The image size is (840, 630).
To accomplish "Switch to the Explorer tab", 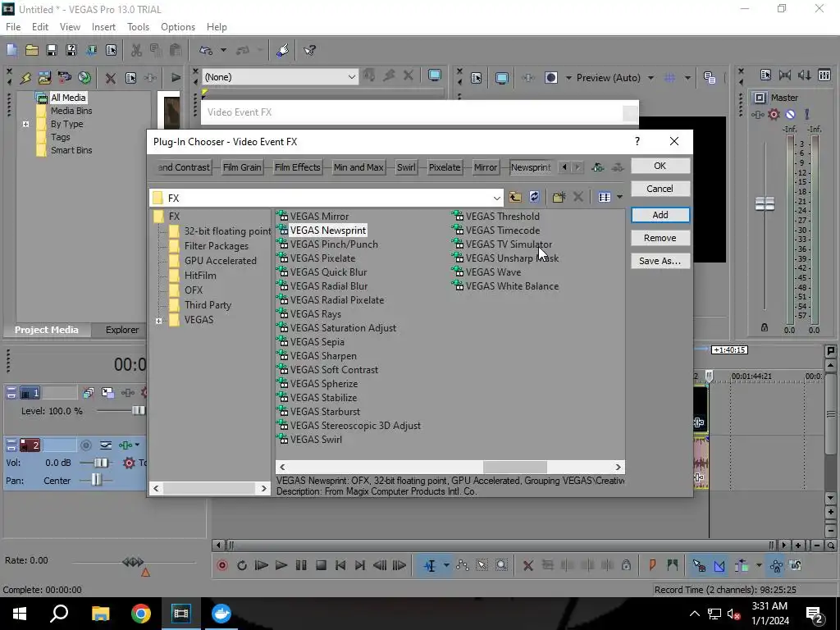I will coord(122,330).
